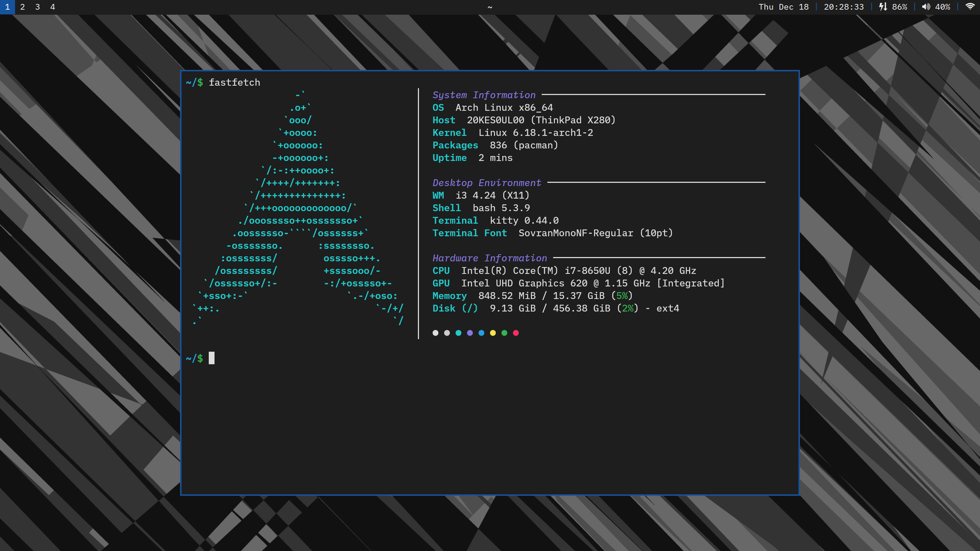The height and width of the screenshot is (551, 980).
Task: Click the volume speaker icon
Action: click(926, 7)
